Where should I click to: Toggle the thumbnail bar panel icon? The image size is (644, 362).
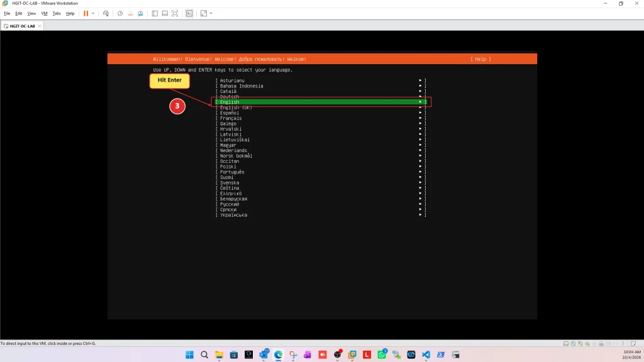pos(165,14)
